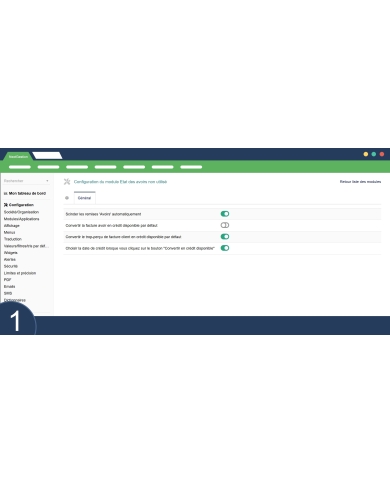Enable 'Convertir la facture avoir en crédit disponible' switch

[225, 225]
